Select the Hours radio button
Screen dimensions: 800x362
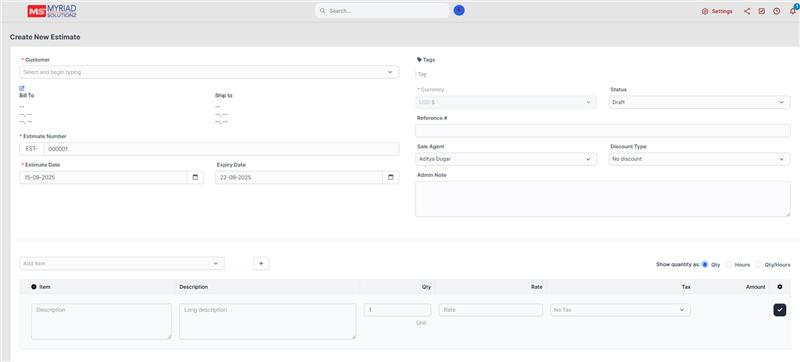(x=729, y=265)
